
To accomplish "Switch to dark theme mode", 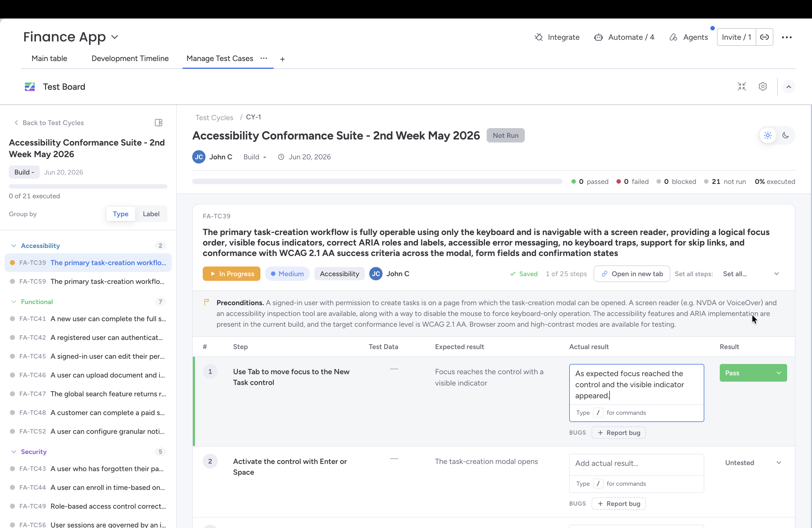I will pyautogui.click(x=786, y=135).
